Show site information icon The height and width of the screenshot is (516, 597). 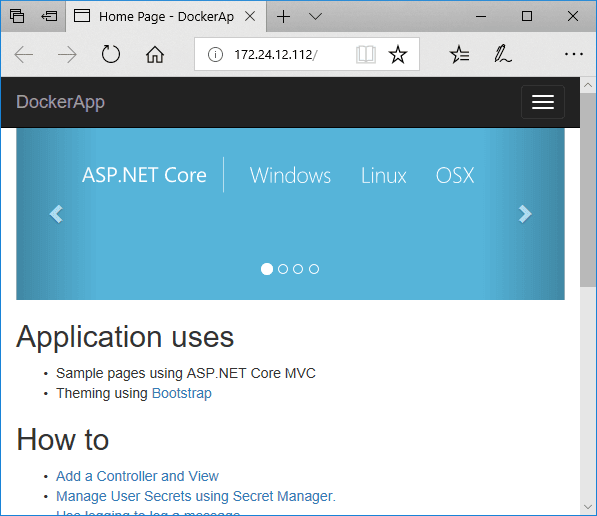(215, 54)
